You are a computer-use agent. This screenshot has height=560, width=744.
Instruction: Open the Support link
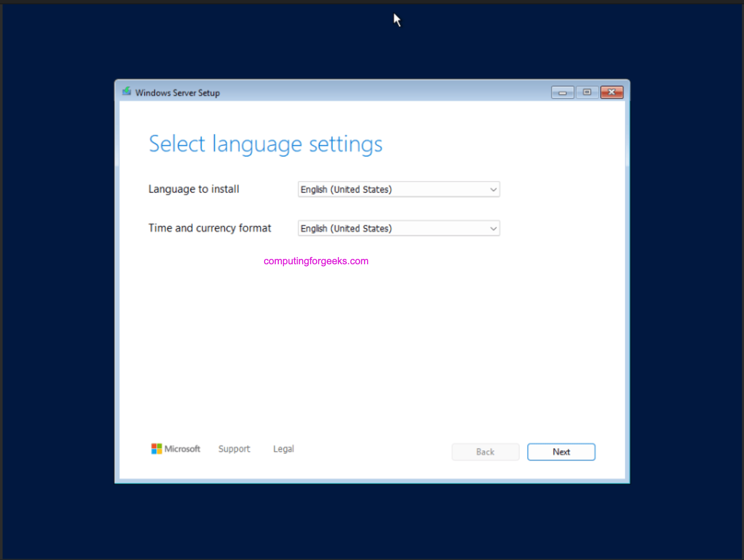click(234, 449)
